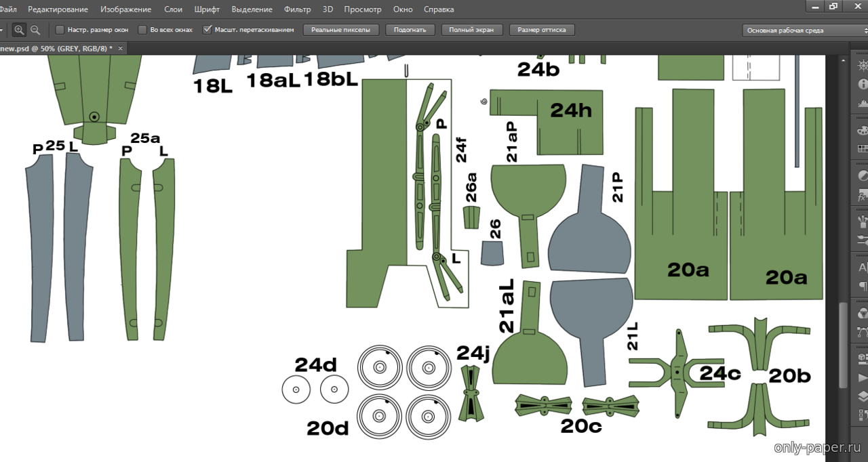Screen dimensions: 868x462
Task: Select the Zoom In magnifier icon
Action: coord(19,30)
